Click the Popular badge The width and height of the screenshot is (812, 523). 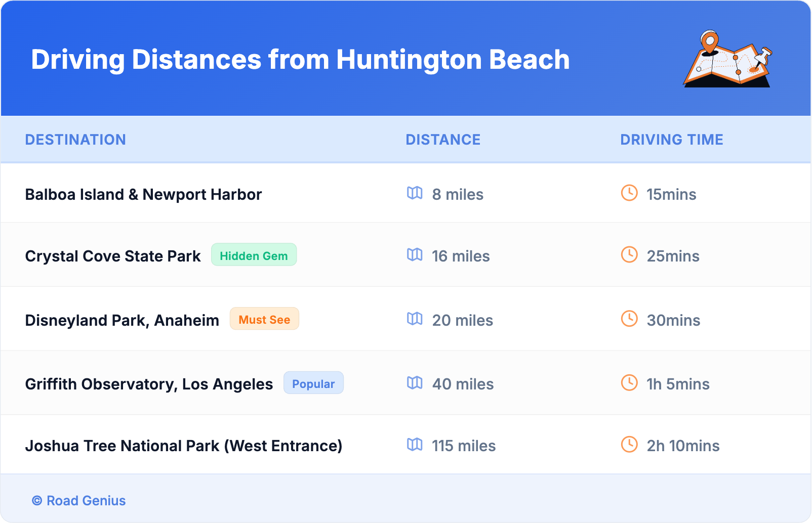(313, 383)
